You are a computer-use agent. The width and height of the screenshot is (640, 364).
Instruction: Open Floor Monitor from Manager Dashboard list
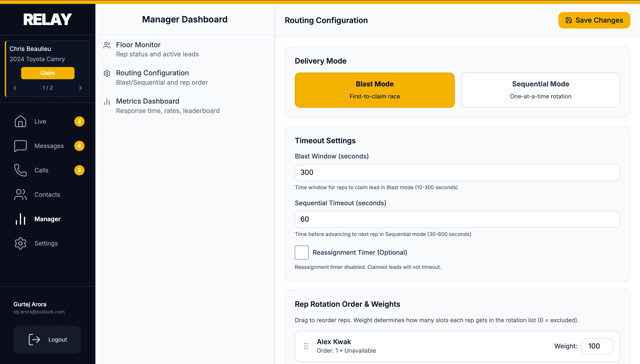point(138,45)
